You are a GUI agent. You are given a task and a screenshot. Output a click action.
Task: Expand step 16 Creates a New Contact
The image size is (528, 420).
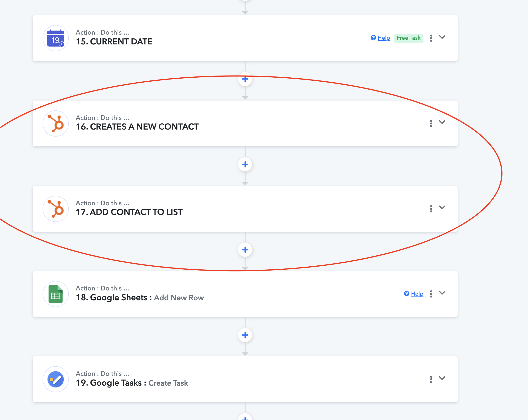442,122
